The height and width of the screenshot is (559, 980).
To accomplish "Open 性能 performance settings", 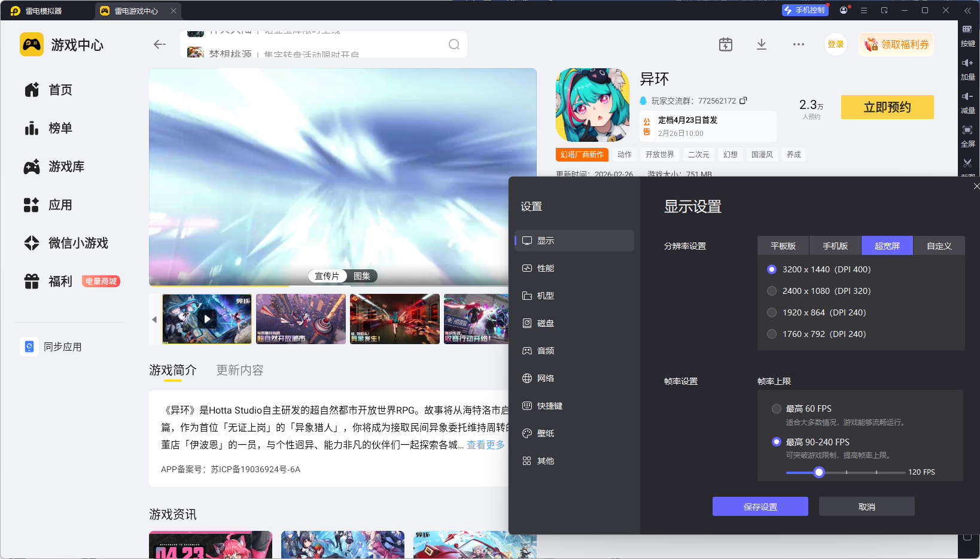I will coord(574,268).
